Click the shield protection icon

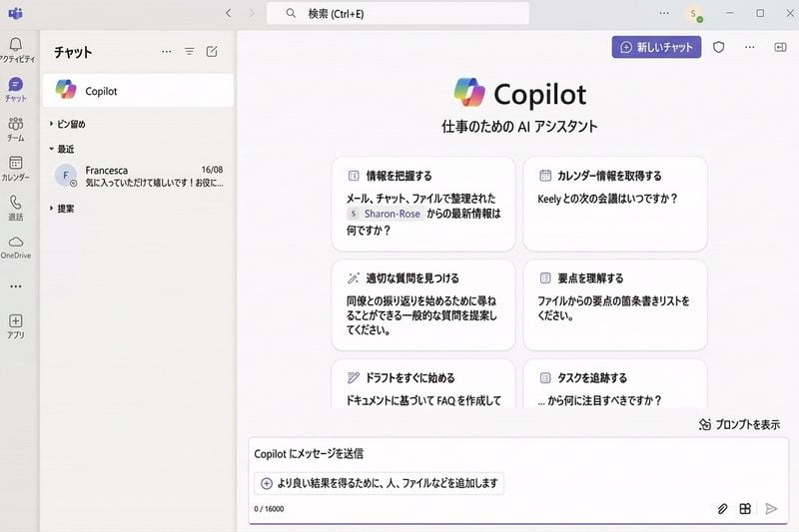(x=718, y=47)
